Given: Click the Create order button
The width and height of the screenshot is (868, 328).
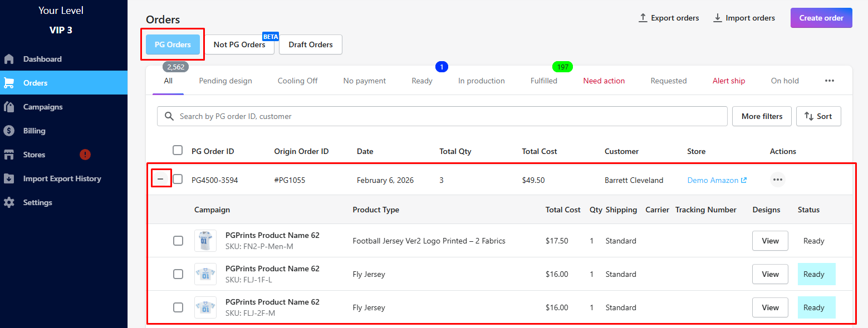Looking at the screenshot, I should (821, 18).
